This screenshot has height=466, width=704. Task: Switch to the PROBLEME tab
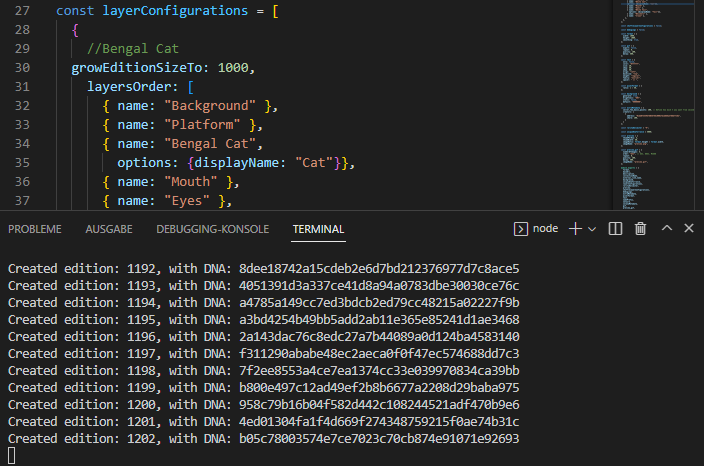click(x=35, y=229)
